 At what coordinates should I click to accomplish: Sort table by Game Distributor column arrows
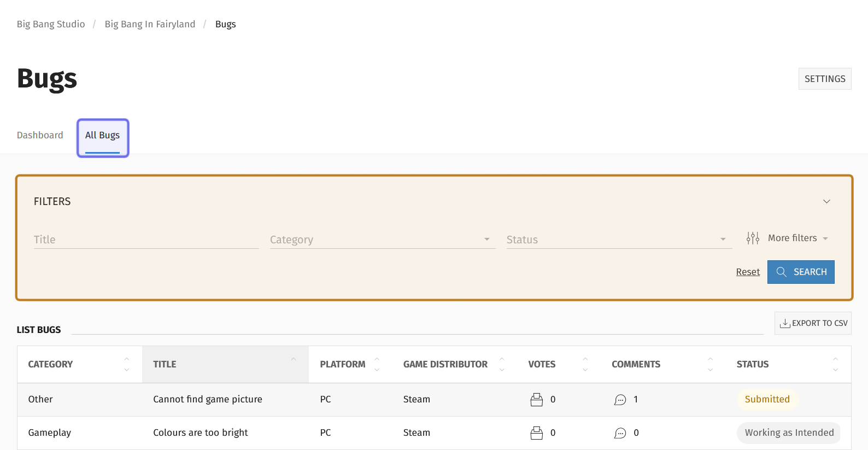(x=502, y=364)
